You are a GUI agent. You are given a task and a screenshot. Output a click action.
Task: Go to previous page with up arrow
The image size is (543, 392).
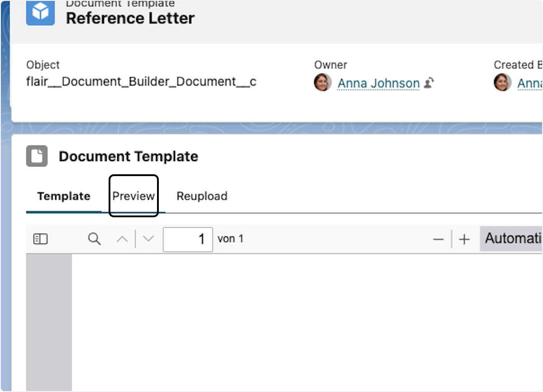click(122, 239)
